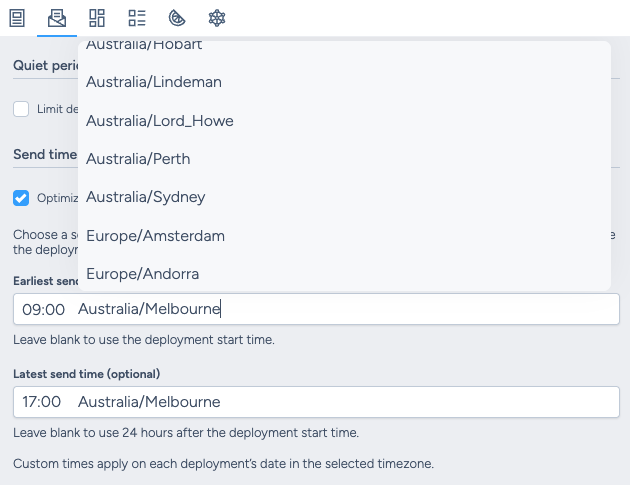Click the earliest send time field
Viewport: 630px width, 485px height.
pyautogui.click(x=316, y=309)
